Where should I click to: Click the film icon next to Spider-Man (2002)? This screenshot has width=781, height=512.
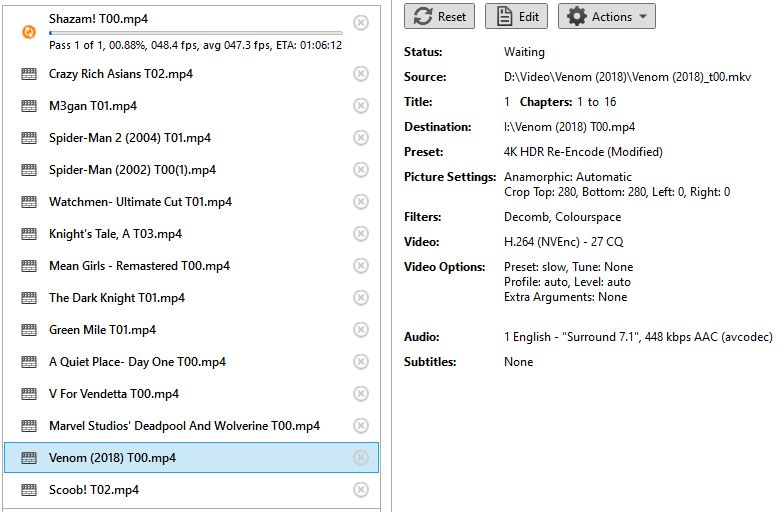(29, 170)
